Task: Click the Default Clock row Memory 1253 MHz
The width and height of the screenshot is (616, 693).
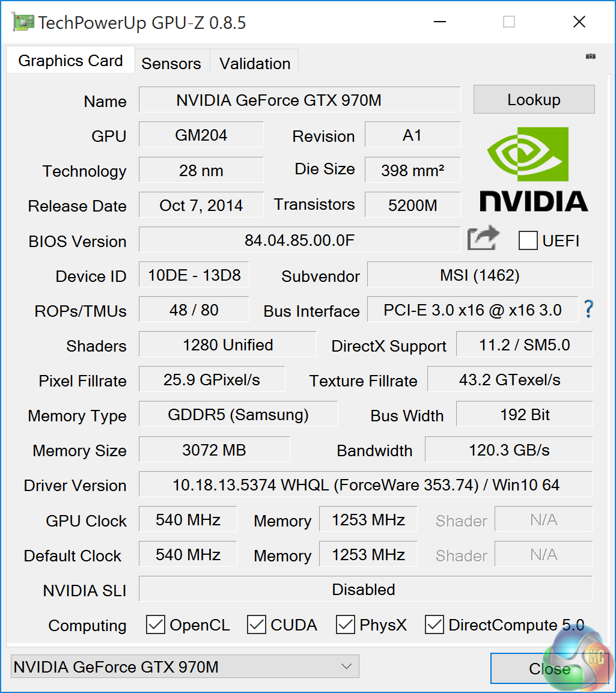Action: point(368,554)
